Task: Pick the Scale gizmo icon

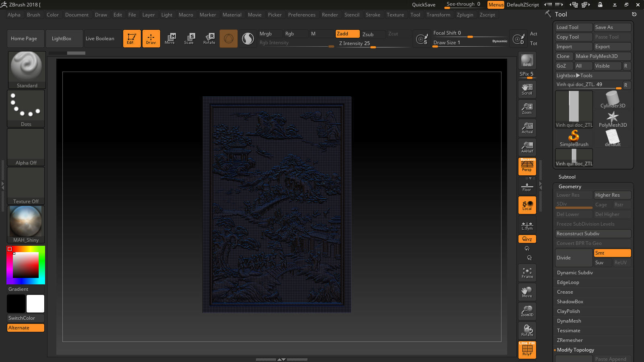Action: pos(189,39)
